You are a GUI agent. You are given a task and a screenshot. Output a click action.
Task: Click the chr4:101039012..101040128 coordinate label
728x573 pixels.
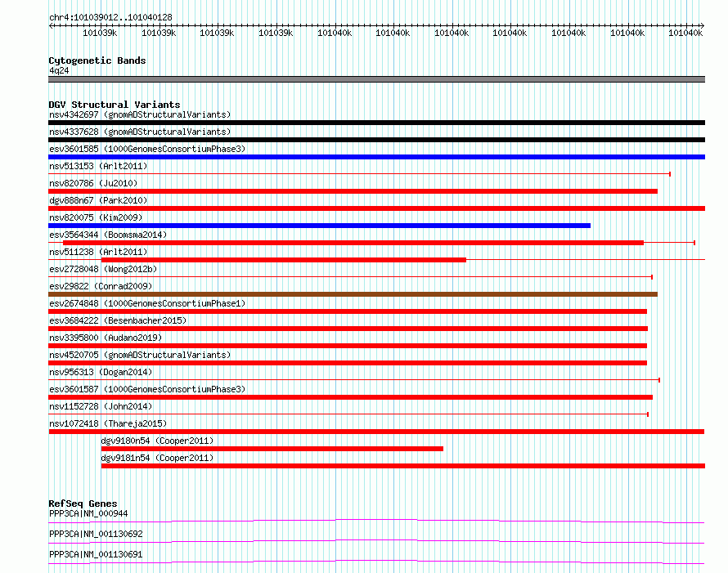click(110, 18)
